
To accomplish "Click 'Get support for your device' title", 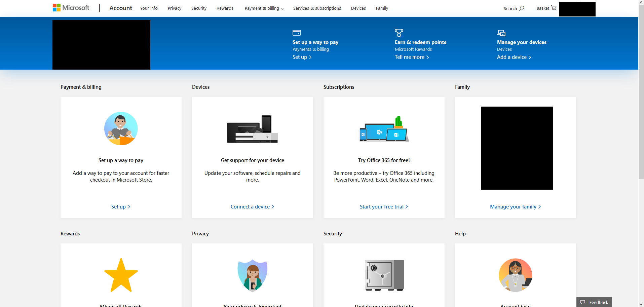I will tap(253, 160).
